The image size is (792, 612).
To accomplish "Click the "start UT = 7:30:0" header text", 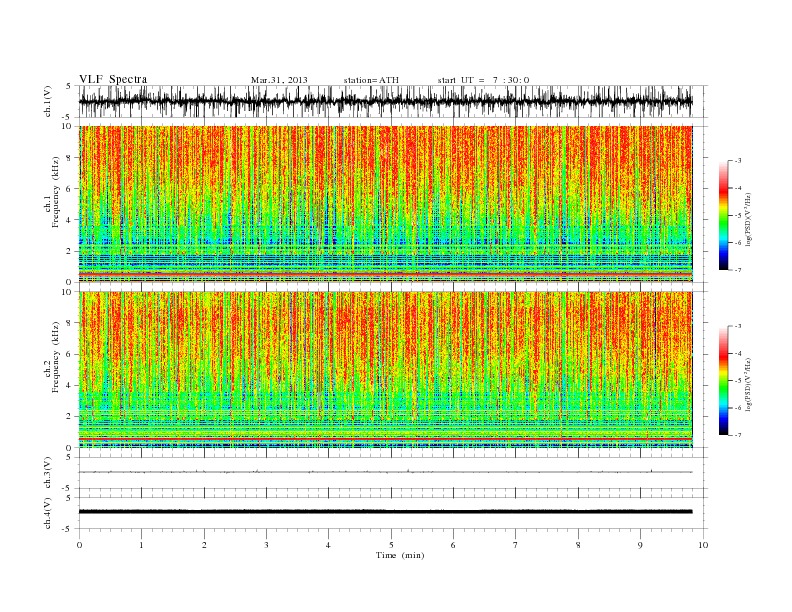I will [483, 80].
